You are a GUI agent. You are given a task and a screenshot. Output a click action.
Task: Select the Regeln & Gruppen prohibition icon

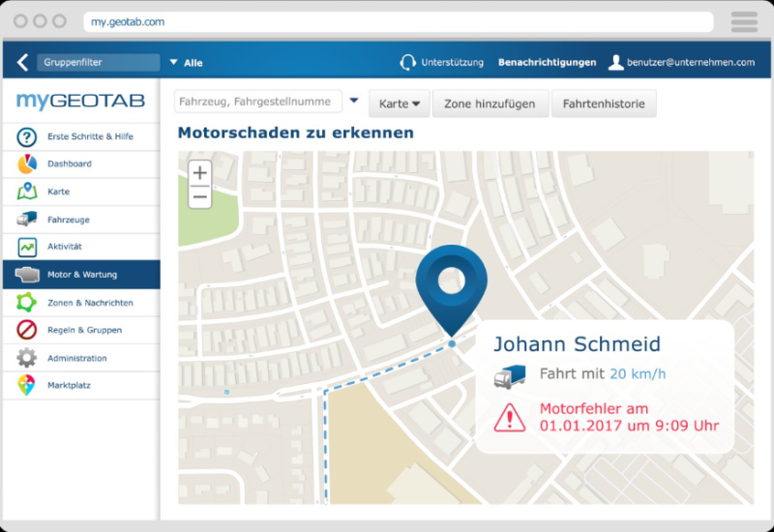point(27,331)
